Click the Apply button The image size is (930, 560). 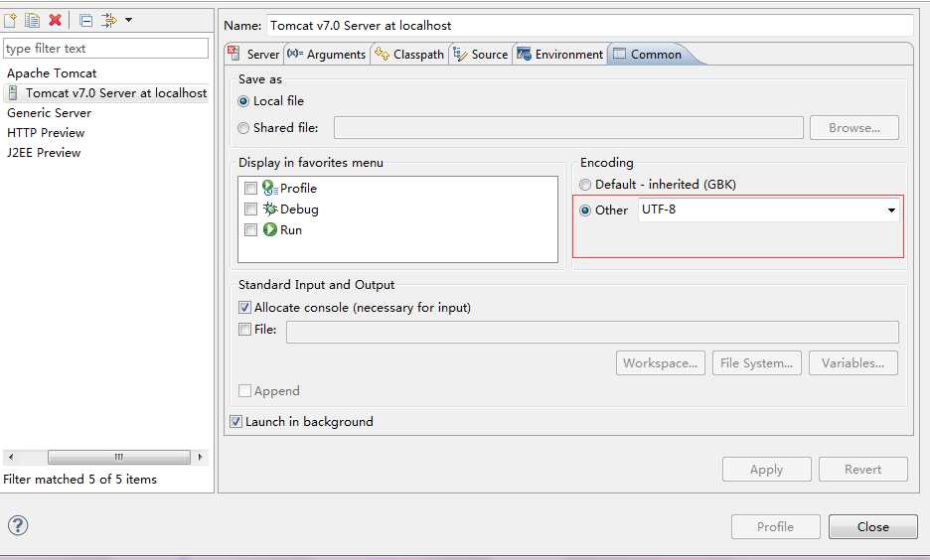766,470
